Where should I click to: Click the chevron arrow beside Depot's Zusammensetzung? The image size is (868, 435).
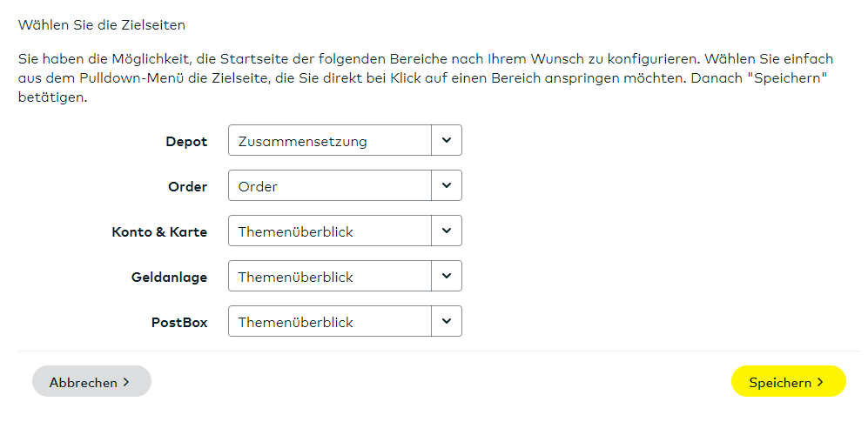pos(447,140)
